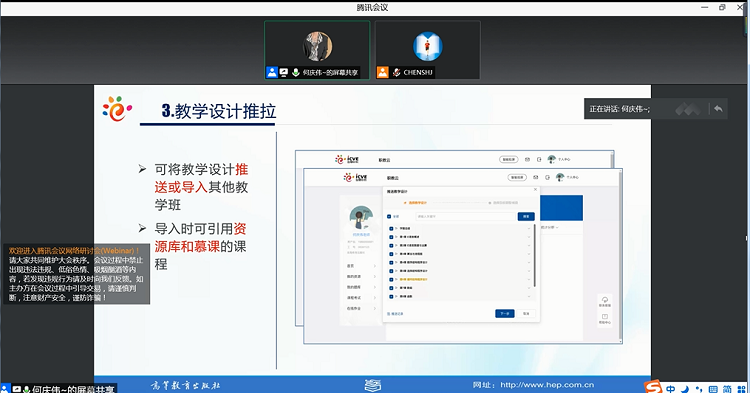Click the pill-shaped button in the back window header
Viewport: 750px width, 393px height.
[508, 159]
